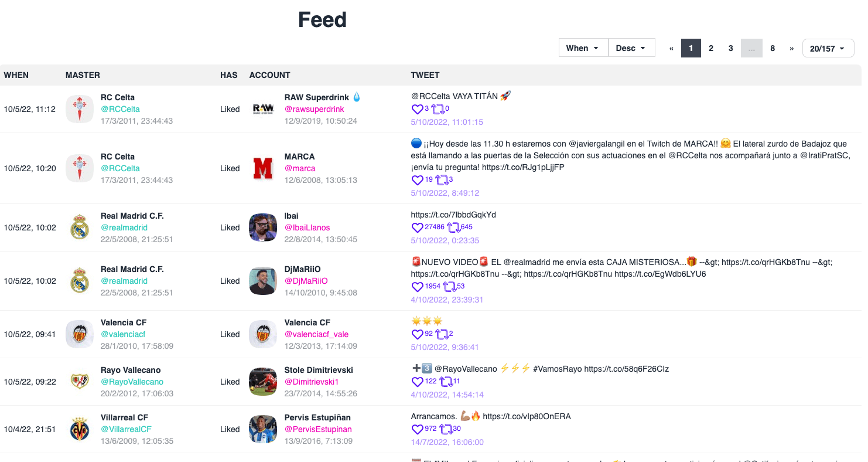Viewport: 868px width, 462px height.
Task: Click the Villarreal CF crest logo
Action: [x=80, y=429]
